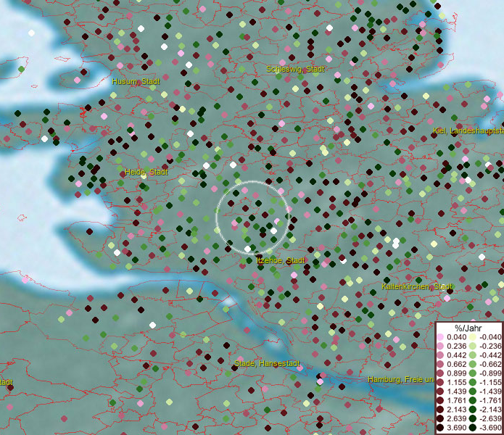This screenshot has height=435, width=504.
Task: Click the -0.899 legend value text
Action: tap(490, 373)
